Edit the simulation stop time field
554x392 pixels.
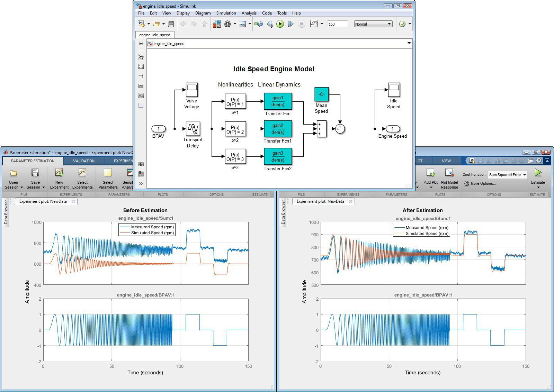[x=337, y=24]
